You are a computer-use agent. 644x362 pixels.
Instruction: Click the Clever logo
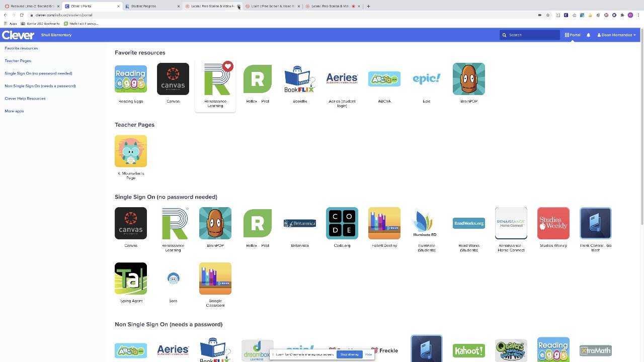tap(18, 35)
